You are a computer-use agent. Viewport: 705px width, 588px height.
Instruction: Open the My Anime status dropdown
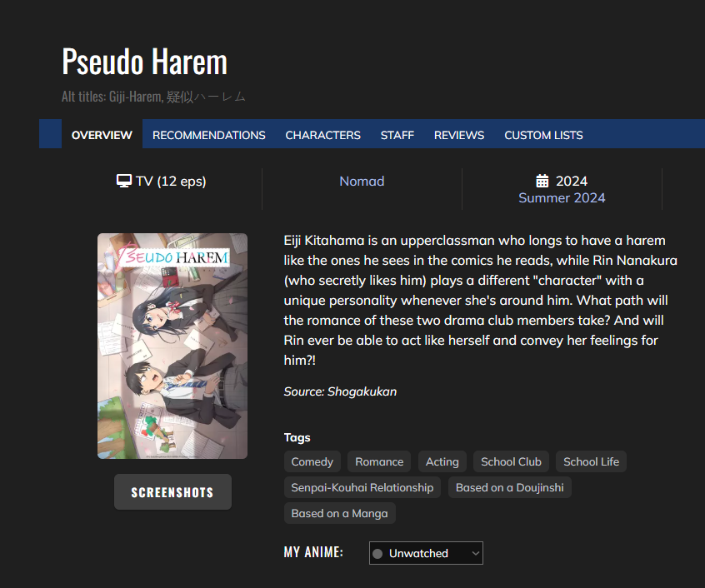click(426, 553)
